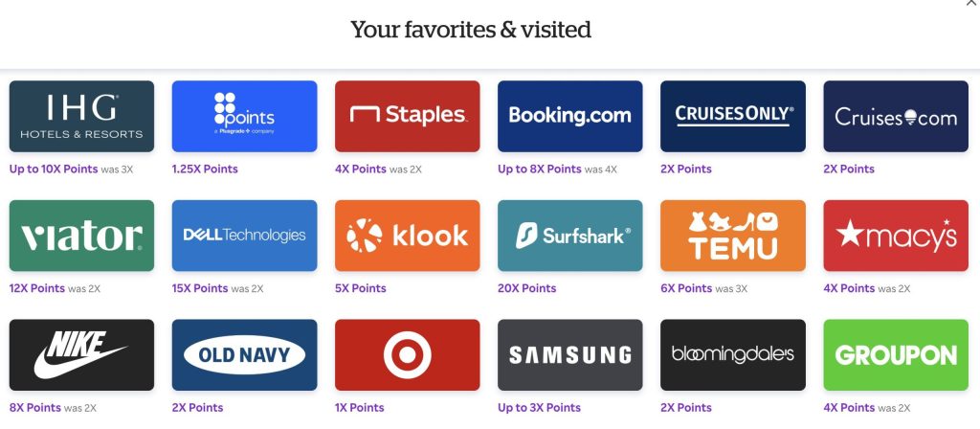Select the Target bullseye logo tile
Viewport: 980px width, 429px height.
(408, 355)
